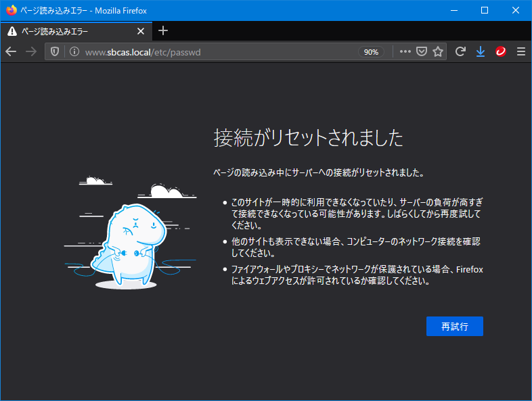Viewport: 532px width, 401px height.
Task: Click the 接続がリセットされました heading
Action: pos(309,138)
